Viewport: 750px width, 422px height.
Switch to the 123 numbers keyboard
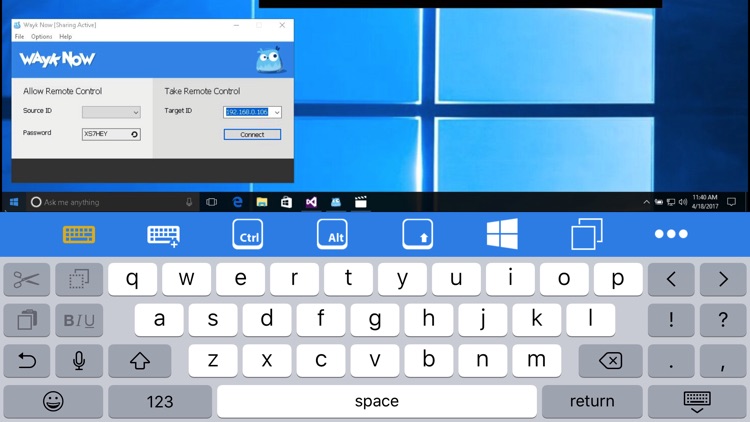160,401
